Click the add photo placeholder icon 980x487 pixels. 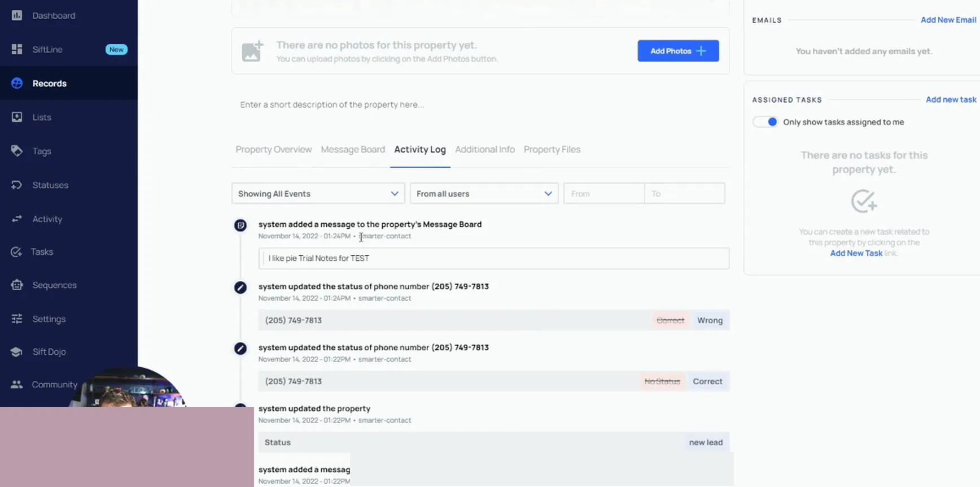(x=252, y=51)
